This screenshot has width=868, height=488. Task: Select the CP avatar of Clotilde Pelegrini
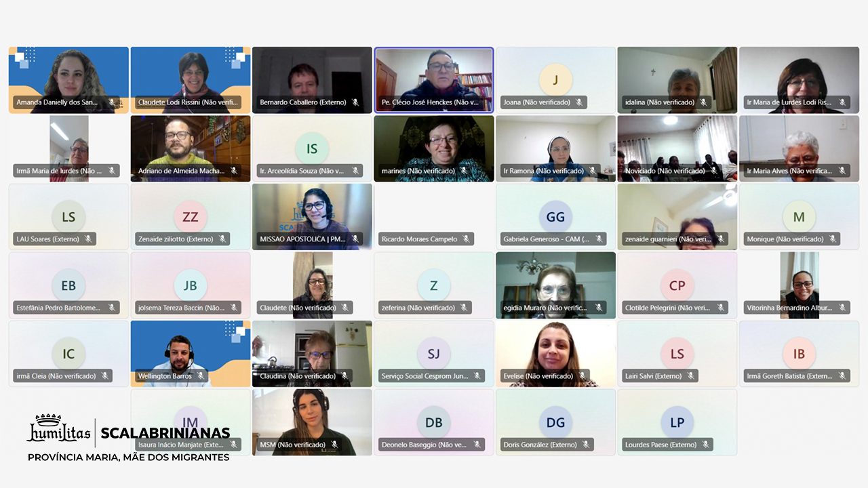point(677,285)
